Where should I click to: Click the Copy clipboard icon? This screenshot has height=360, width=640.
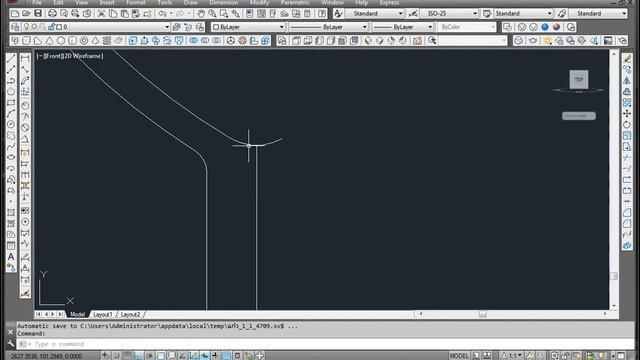point(113,13)
